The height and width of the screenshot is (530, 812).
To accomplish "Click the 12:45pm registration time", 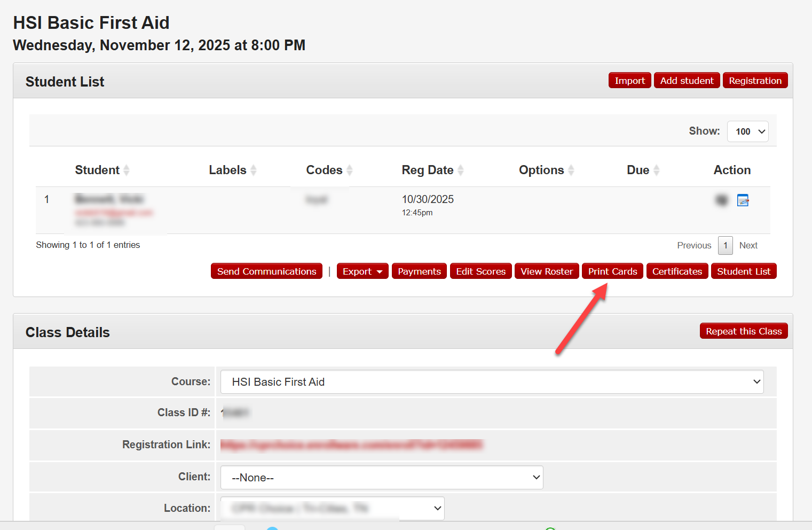I will [x=417, y=213].
